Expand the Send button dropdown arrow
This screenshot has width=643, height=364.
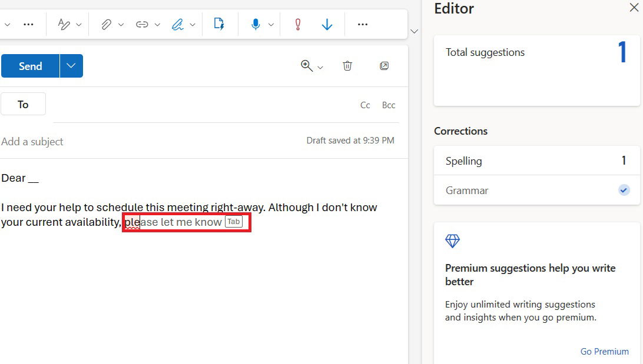[x=71, y=66]
